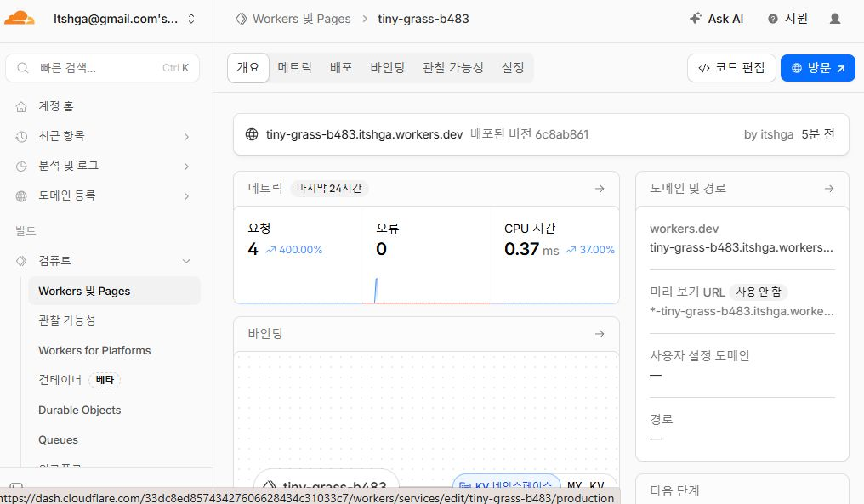Click the 코드 편집 button
864x504 pixels.
(731, 68)
